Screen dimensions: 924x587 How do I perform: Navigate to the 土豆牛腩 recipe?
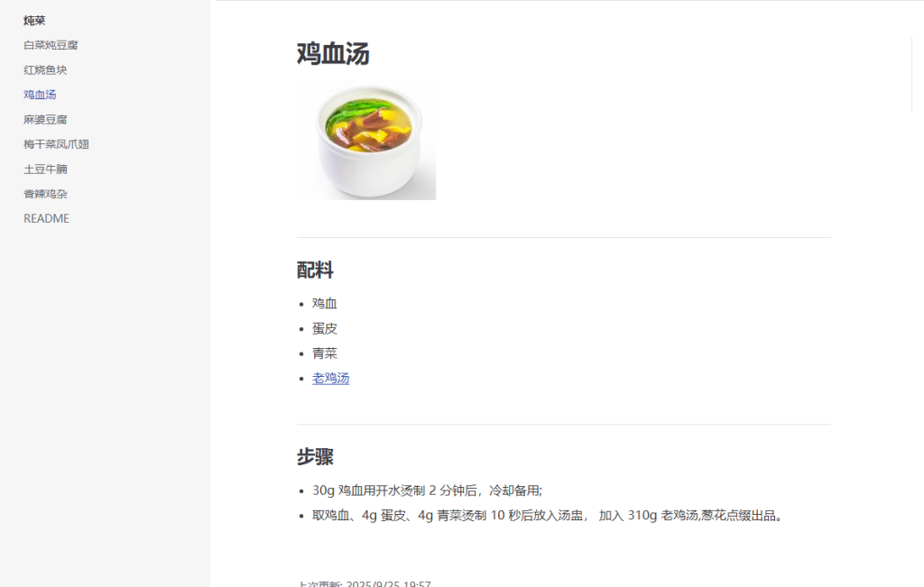click(45, 169)
